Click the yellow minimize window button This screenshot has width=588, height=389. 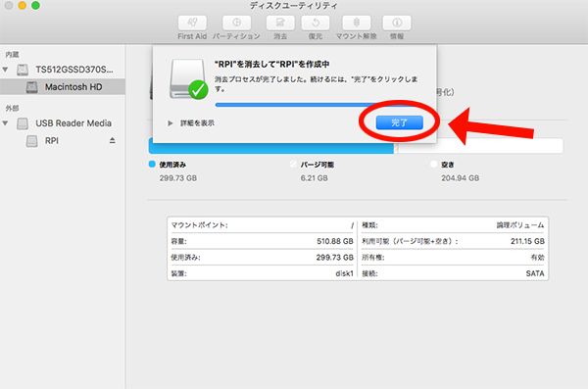[23, 5]
